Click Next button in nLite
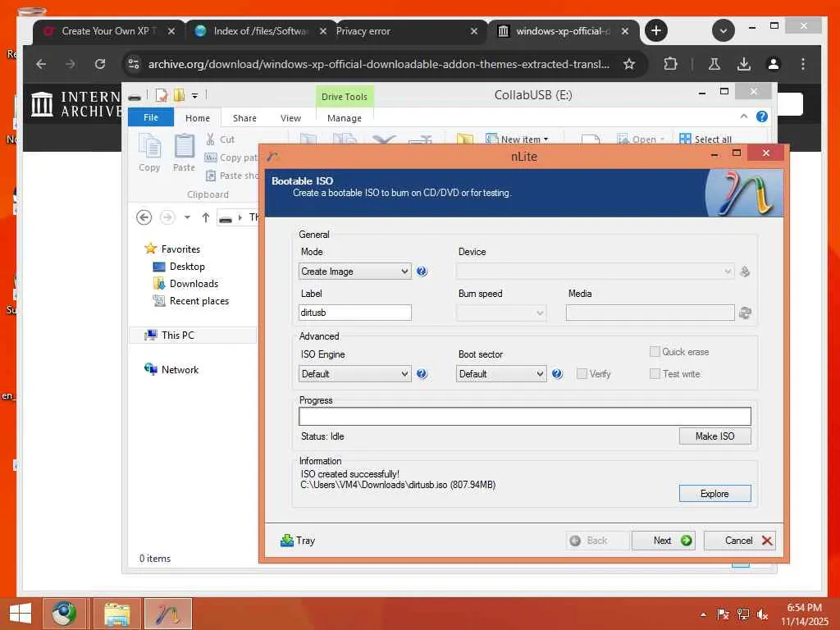Screen dimensions: 840x630 tap(663, 541)
